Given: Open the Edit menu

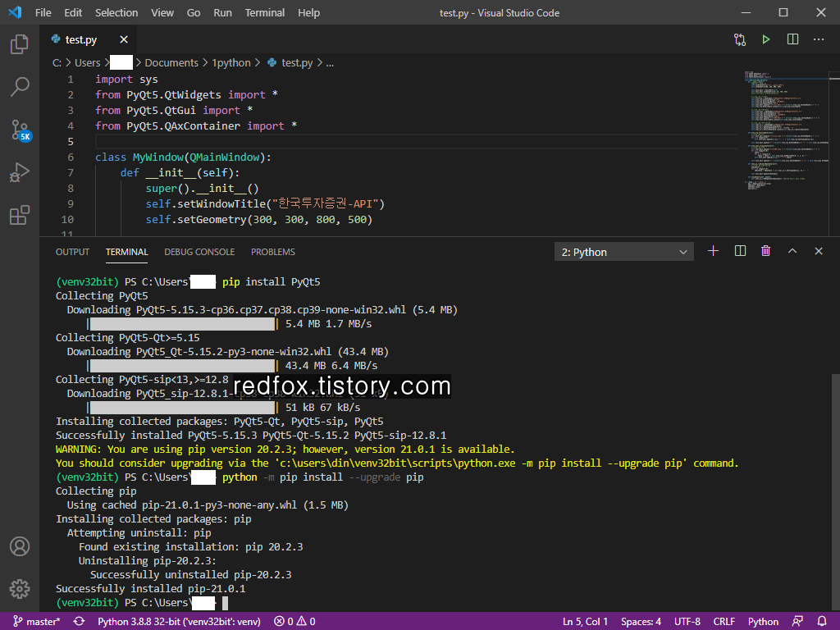Looking at the screenshot, I should [x=73, y=13].
